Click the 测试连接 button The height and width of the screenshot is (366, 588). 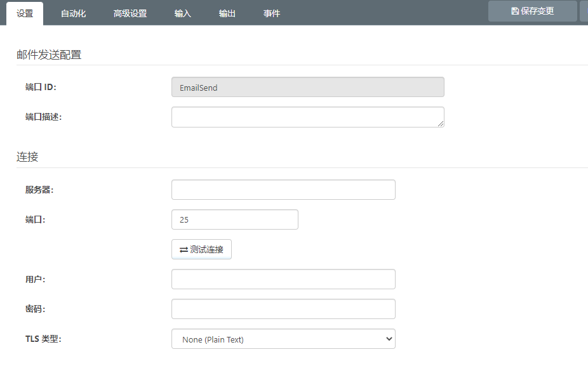click(x=201, y=249)
